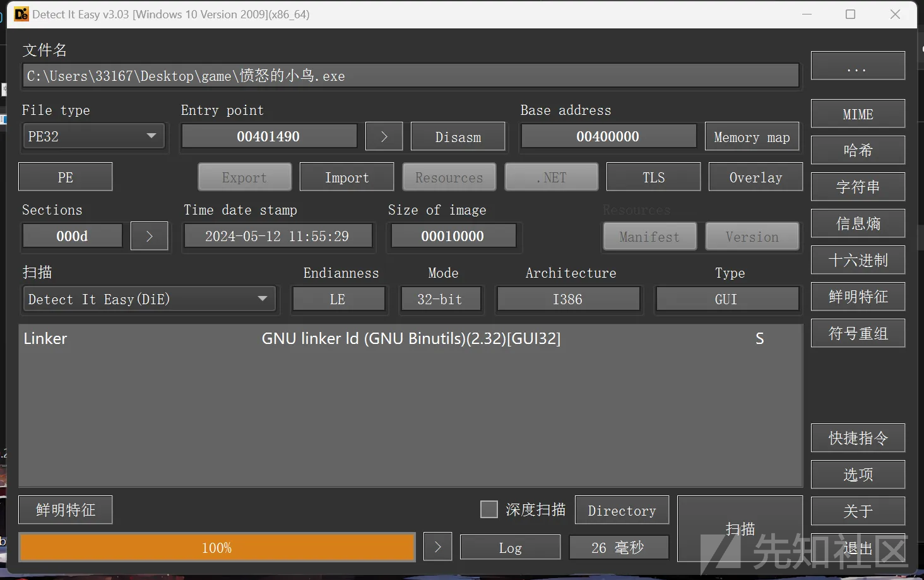Click the Linker label in the results
The width and height of the screenshot is (924, 580).
(x=45, y=339)
